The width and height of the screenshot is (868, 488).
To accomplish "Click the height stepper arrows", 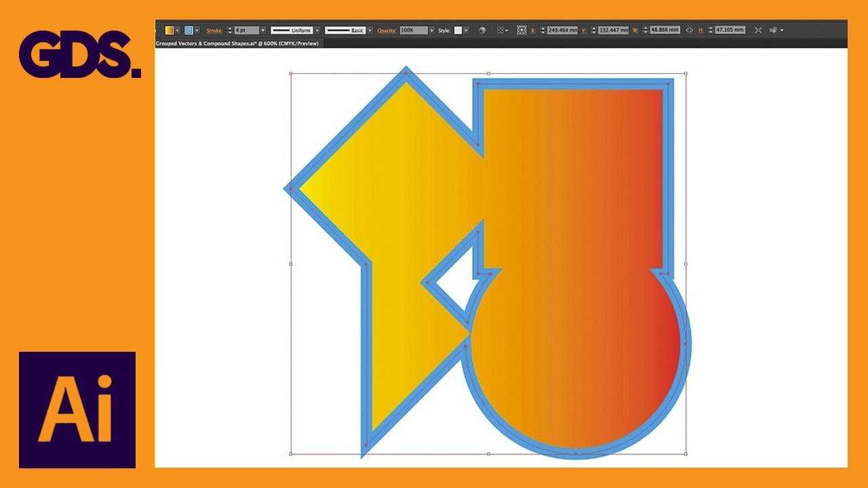I will [711, 30].
